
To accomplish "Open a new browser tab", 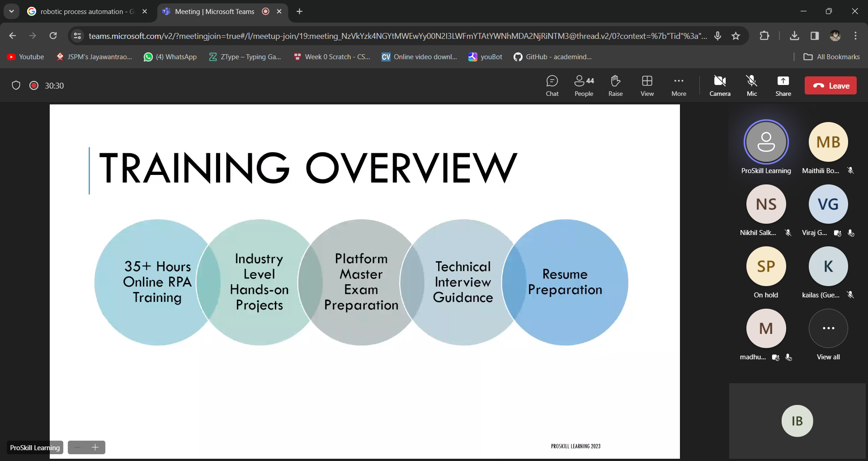I will coord(299,11).
